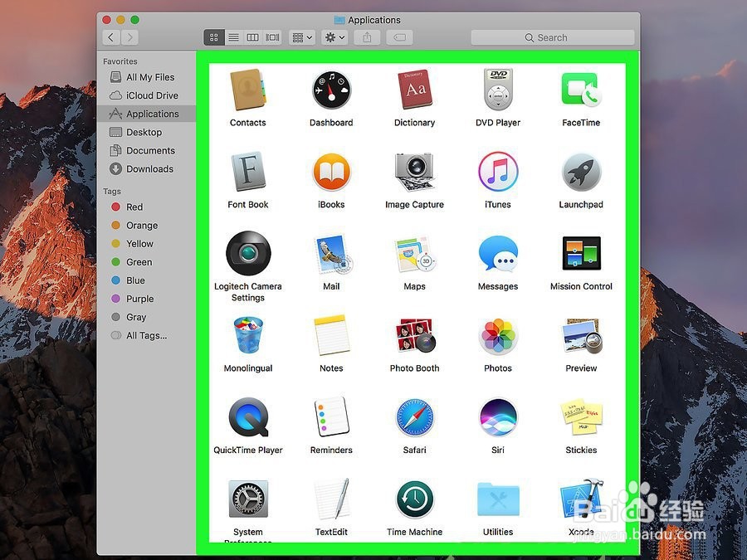Open the Monolingual app
Screen dimensions: 747x560
pyautogui.click(x=247, y=336)
